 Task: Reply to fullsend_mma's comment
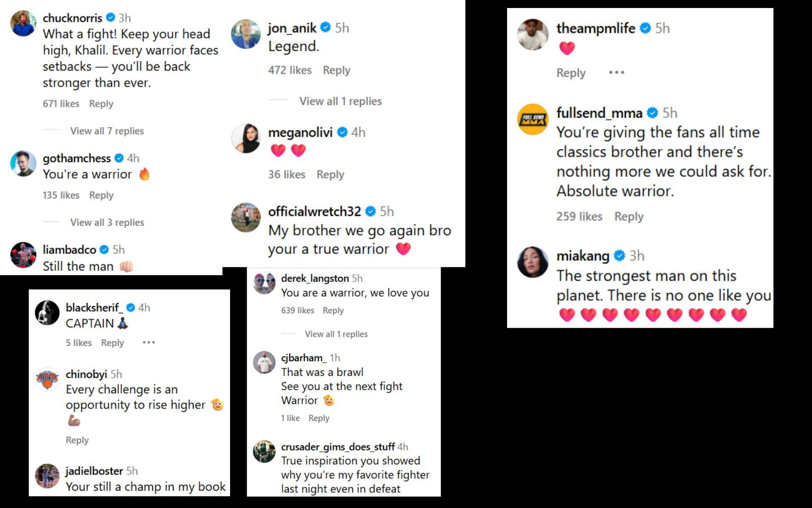pos(628,216)
